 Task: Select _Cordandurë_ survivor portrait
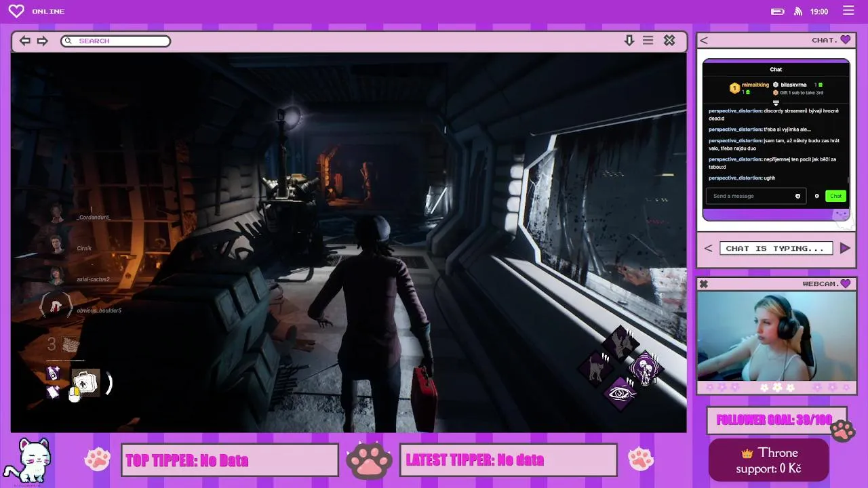pyautogui.click(x=57, y=215)
